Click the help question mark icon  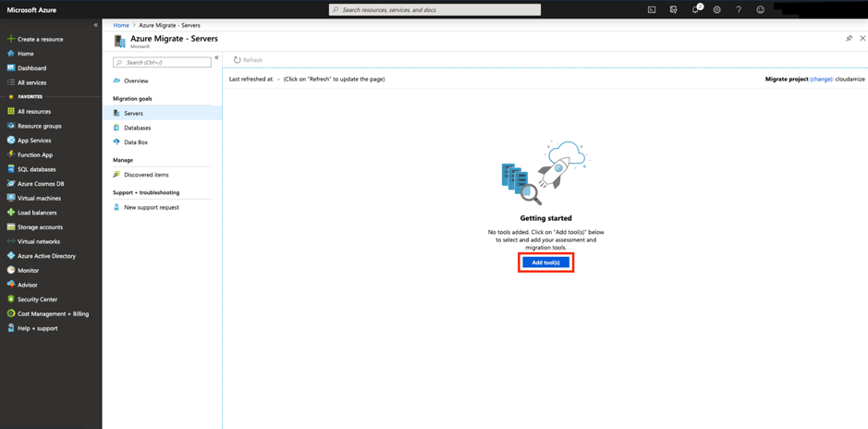click(739, 10)
